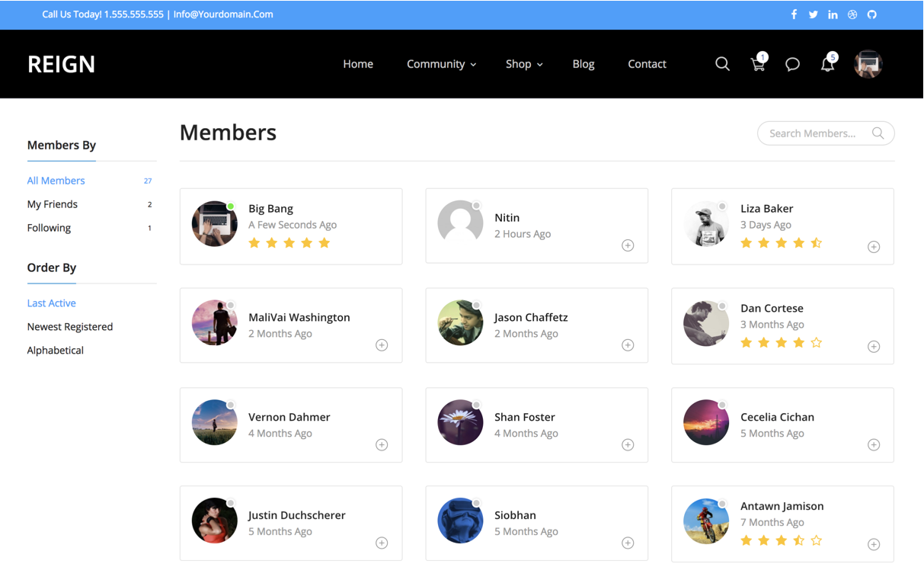
Task: Visit the GitHub icon in top bar
Action: (x=871, y=14)
